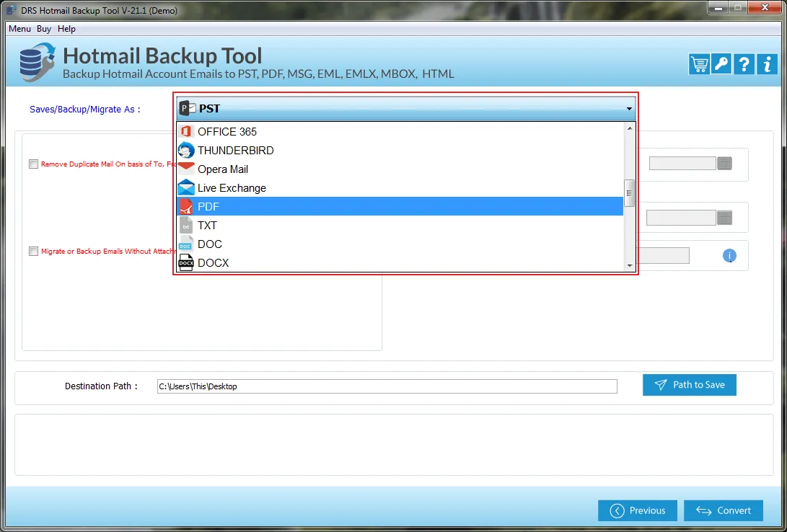Pick DOC from the format list

pyautogui.click(x=400, y=244)
